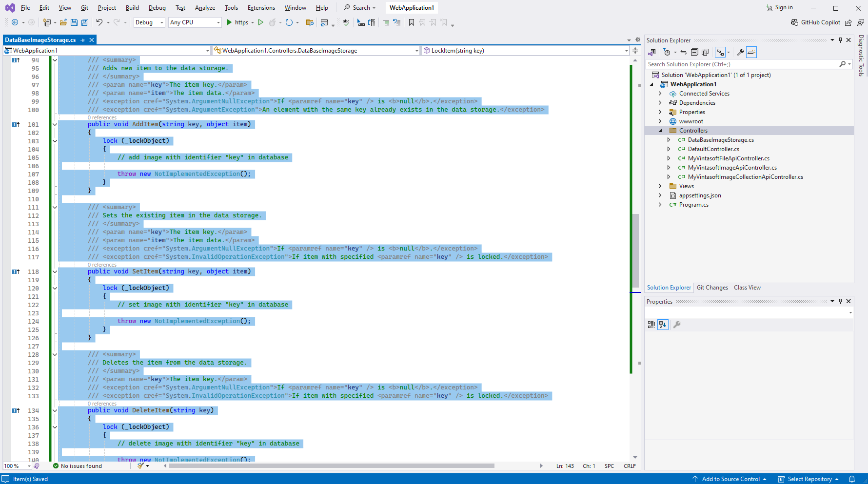The height and width of the screenshot is (484, 868).
Task: Click the Find in Files folder icon
Action: (x=310, y=22)
